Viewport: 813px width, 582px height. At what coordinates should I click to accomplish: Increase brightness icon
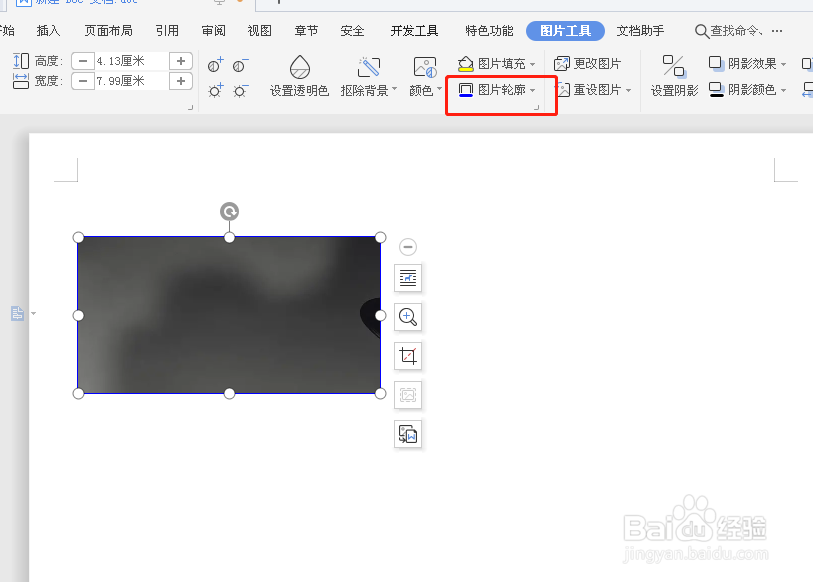215,91
